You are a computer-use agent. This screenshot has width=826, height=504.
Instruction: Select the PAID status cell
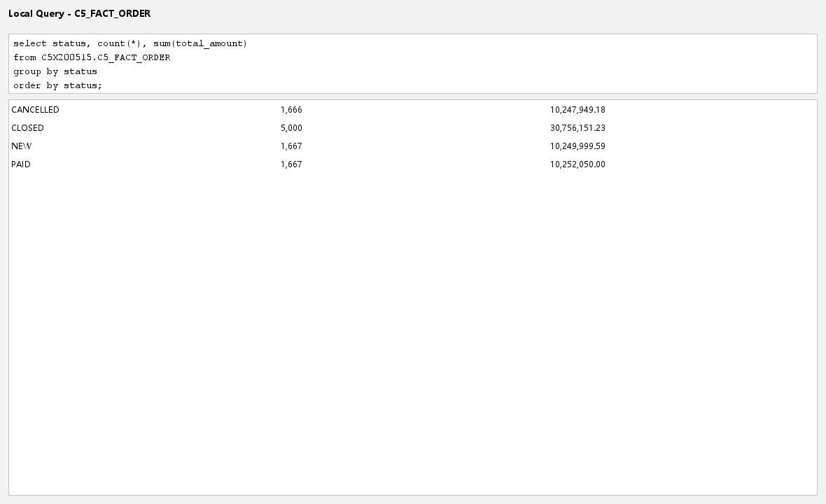[21, 164]
